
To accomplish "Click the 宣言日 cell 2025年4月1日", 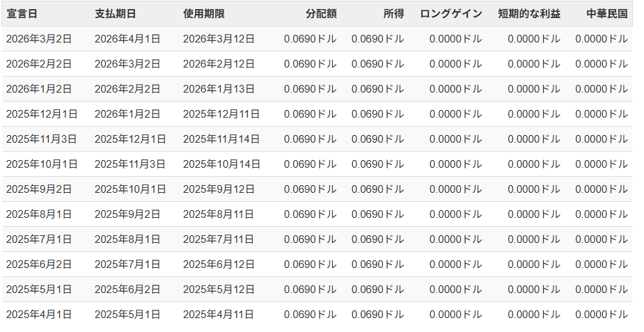I will tap(39, 315).
